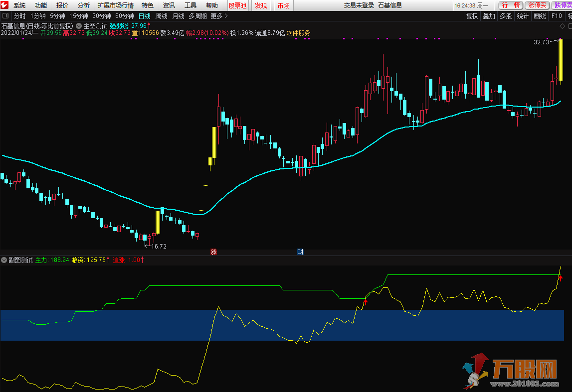Open the 分析 menu
This screenshot has width=572, height=392.
point(84,5)
